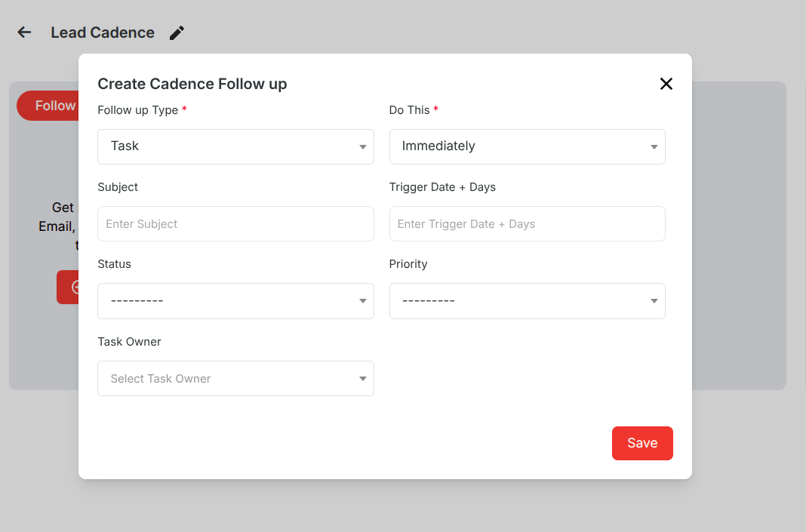Click the Create Cadence Follow up heading
806x532 pixels.
pos(192,84)
